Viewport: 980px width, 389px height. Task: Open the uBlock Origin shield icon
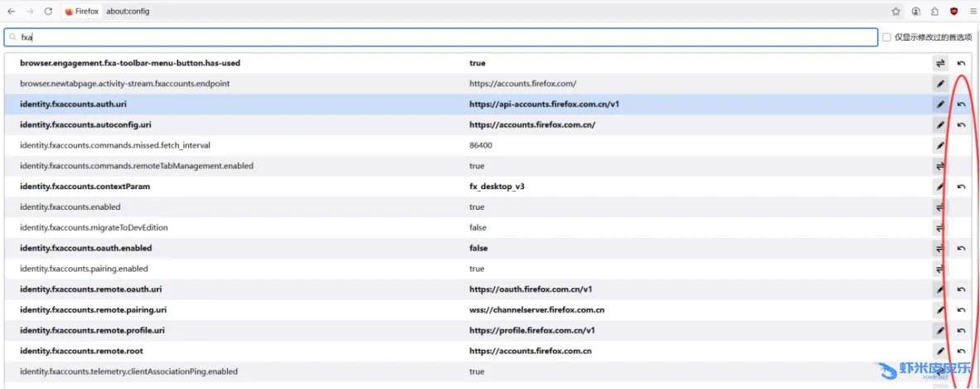point(954,12)
